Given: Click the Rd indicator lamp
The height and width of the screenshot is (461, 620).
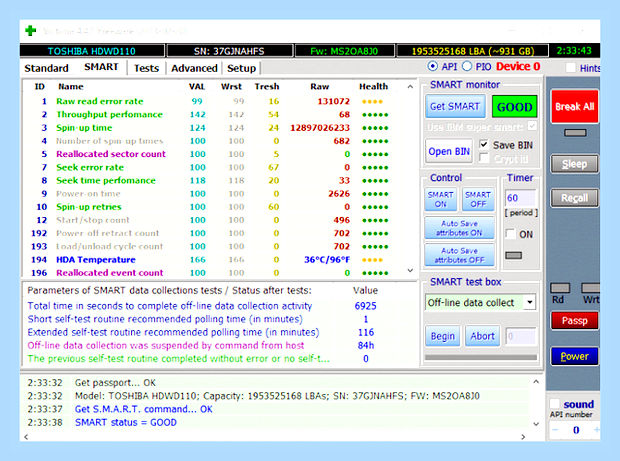Looking at the screenshot, I should click(560, 288).
